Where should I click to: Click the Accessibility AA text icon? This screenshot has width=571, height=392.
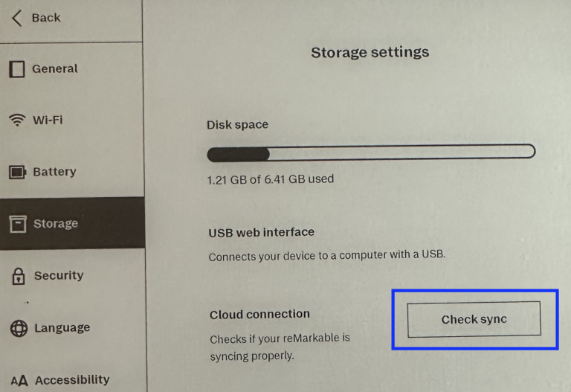click(20, 381)
